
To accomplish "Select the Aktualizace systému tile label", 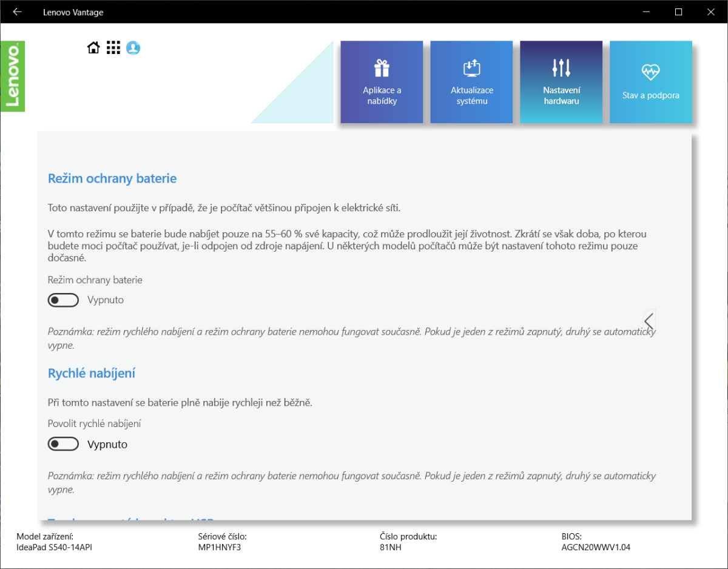I will coord(471,96).
